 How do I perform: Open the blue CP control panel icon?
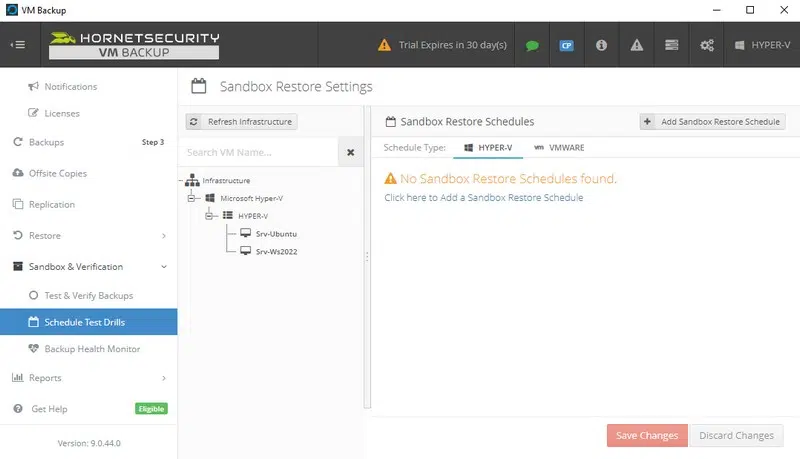pos(566,45)
